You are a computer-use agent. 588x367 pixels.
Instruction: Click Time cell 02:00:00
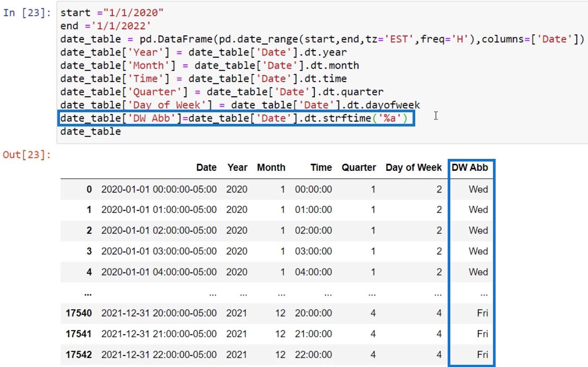[314, 230]
